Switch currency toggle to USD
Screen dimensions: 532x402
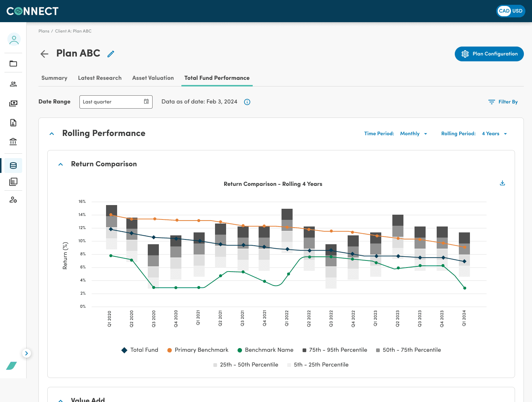(517, 11)
